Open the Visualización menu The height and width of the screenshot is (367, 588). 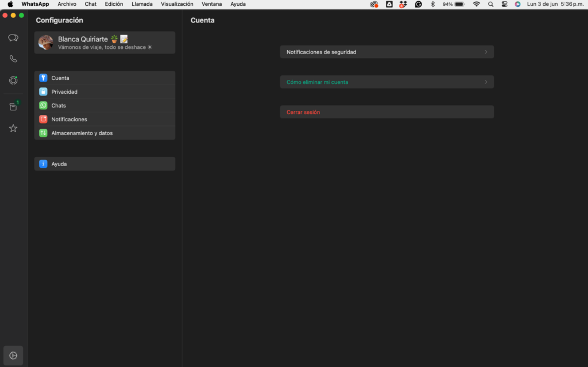pyautogui.click(x=177, y=4)
